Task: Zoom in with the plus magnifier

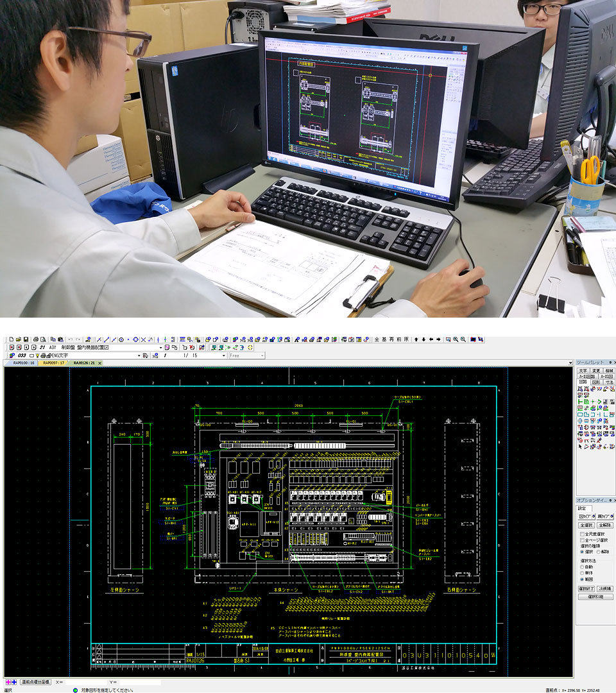Action: pyautogui.click(x=456, y=339)
